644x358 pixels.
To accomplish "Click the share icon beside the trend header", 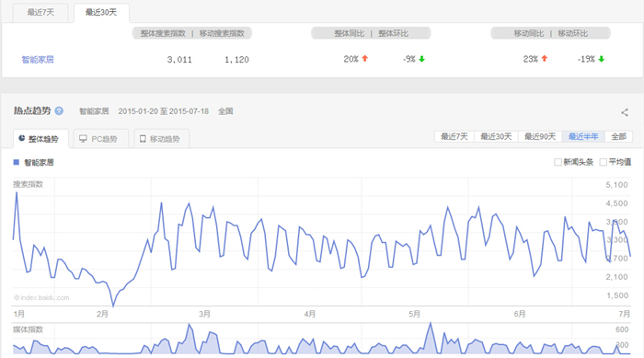I will [x=625, y=112].
